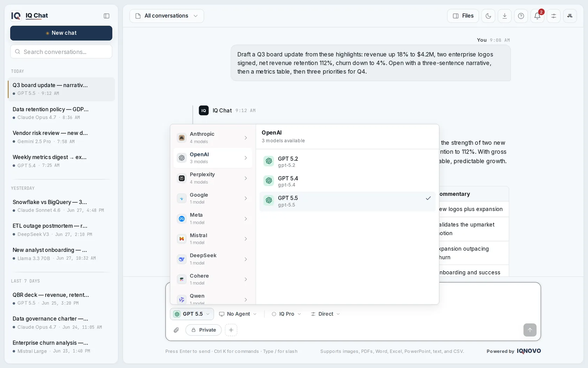The image size is (588, 368).
Task: Select the Meta provider
Action: tap(213, 219)
